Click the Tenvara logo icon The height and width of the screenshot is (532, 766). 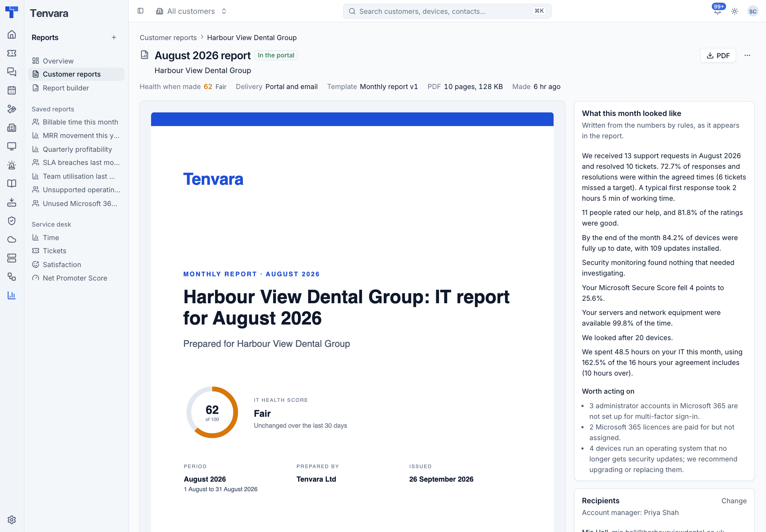point(12,12)
